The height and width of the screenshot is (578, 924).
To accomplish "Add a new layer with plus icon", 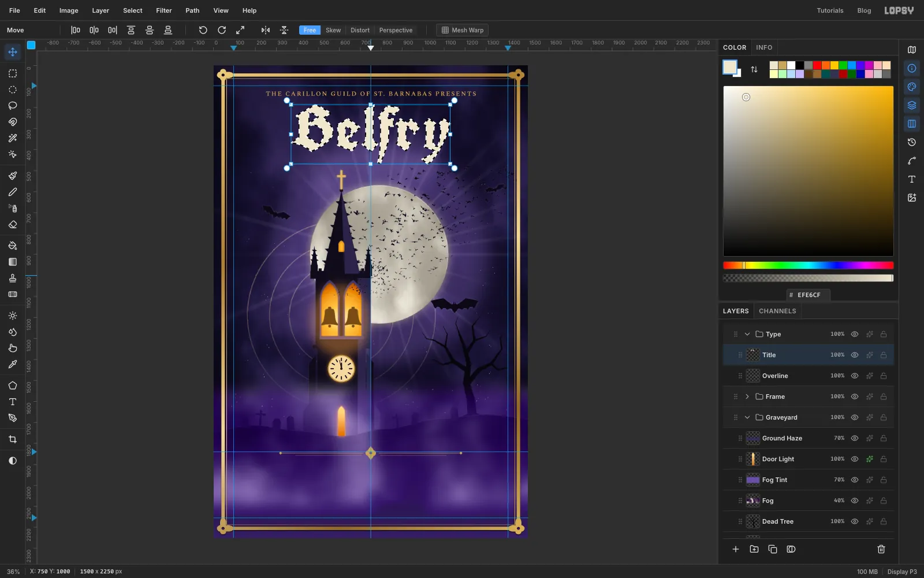I will pyautogui.click(x=736, y=549).
